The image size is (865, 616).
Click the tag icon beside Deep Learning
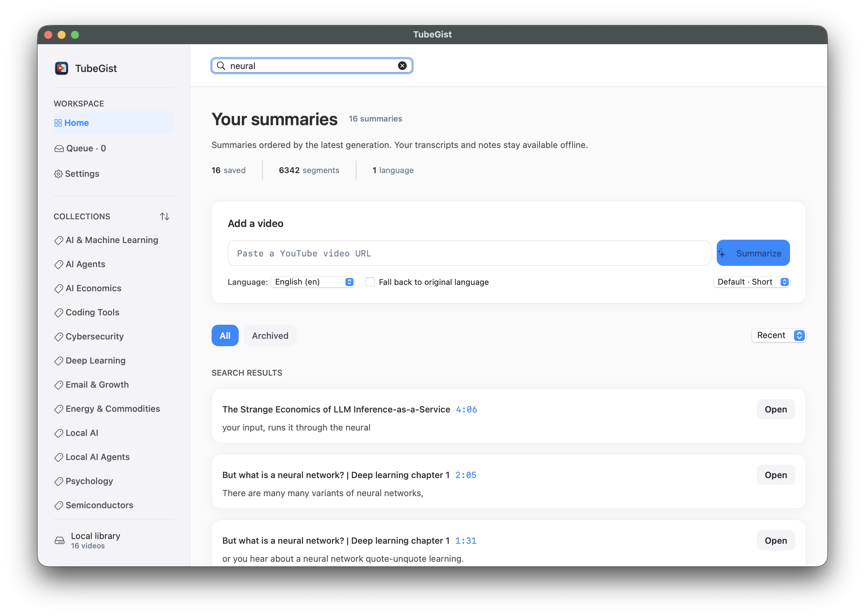(58, 361)
